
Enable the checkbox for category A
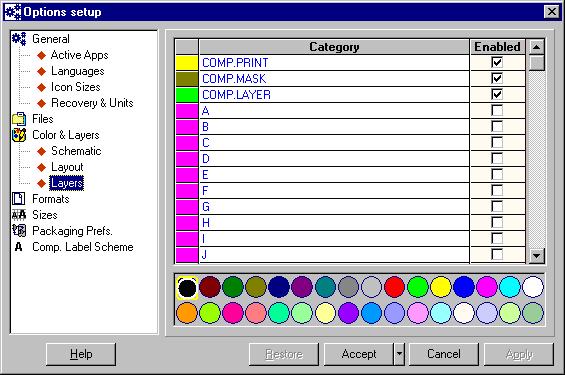coord(497,110)
